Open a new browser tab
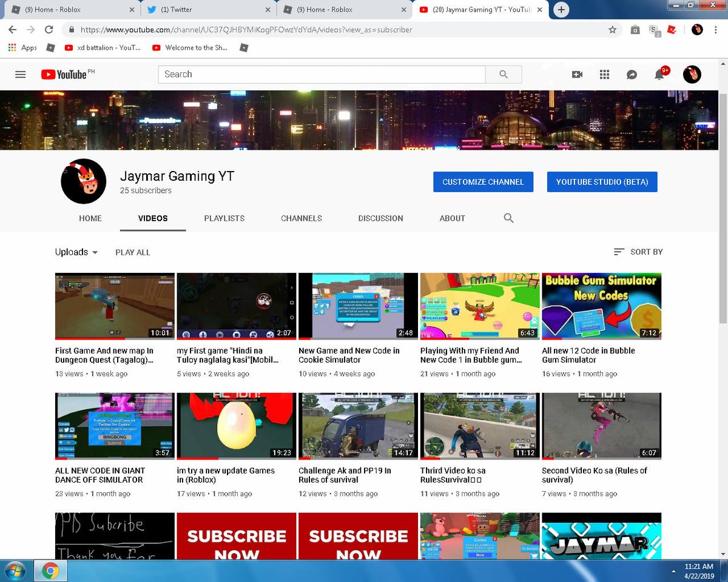 pyautogui.click(x=561, y=10)
